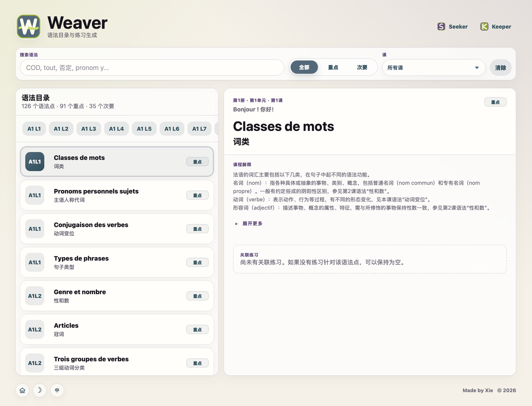
Task: Open Articles grammar item
Action: click(x=117, y=329)
